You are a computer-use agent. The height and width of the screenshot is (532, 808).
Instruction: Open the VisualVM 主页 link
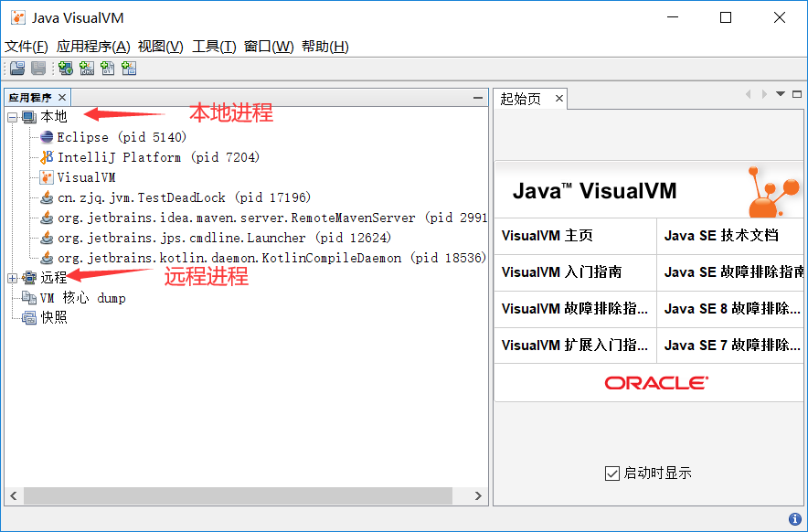click(547, 236)
